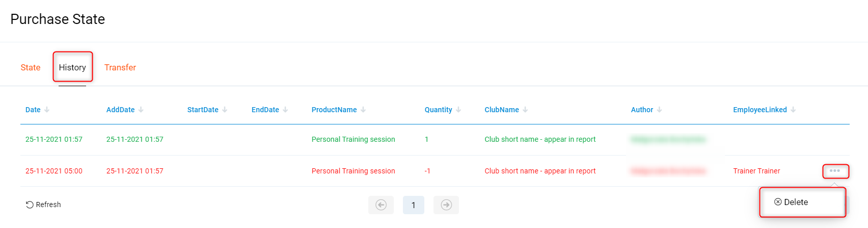Viewport: 868px width, 228px height.
Task: Click the Author column sort arrow
Action: [659, 110]
